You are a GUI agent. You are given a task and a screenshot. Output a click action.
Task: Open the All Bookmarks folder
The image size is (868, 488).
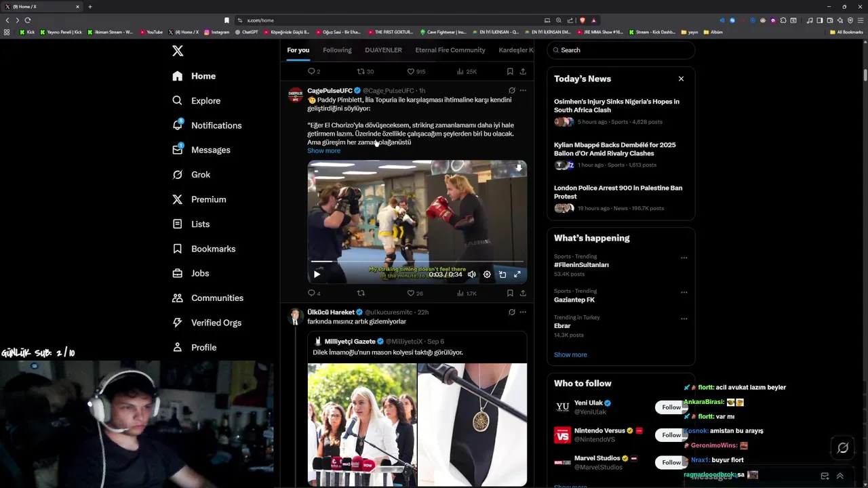pos(846,32)
